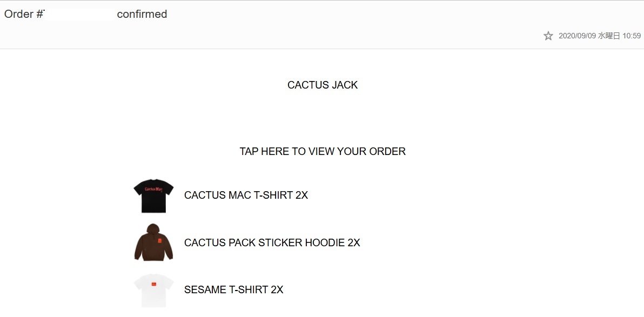Open the CACTUS JACK store header link
644x317 pixels.
[323, 85]
